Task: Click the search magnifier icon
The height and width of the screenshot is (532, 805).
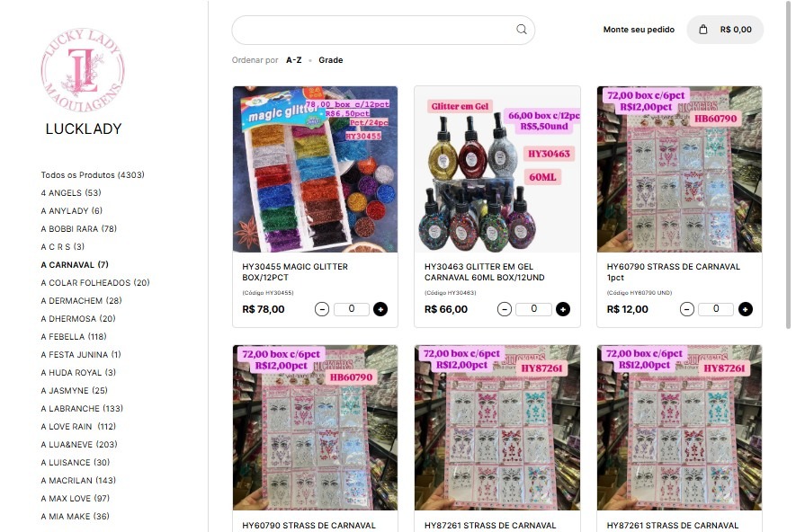Action: pyautogui.click(x=521, y=30)
